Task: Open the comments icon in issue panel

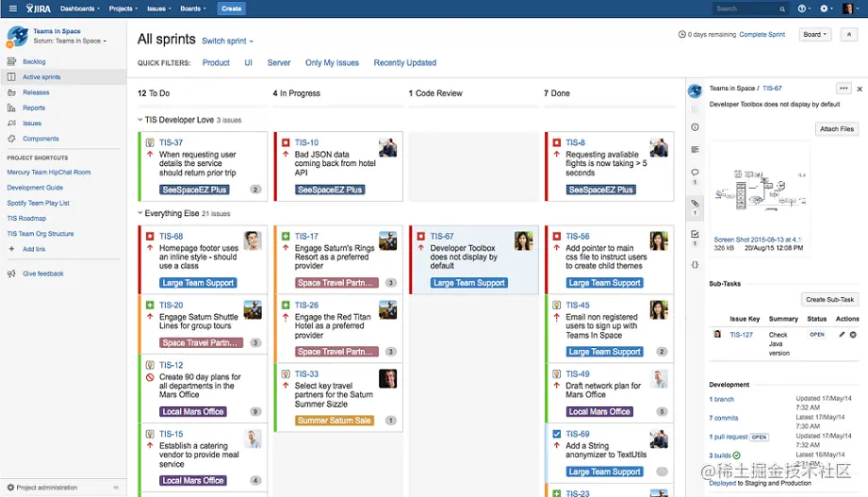Action: [695, 173]
